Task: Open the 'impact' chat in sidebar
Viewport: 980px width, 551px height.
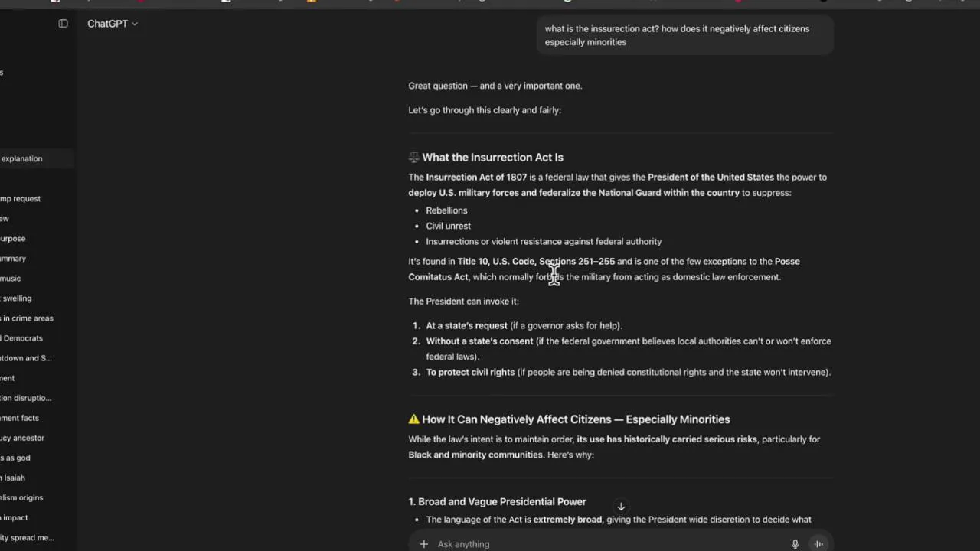Action: point(36,517)
